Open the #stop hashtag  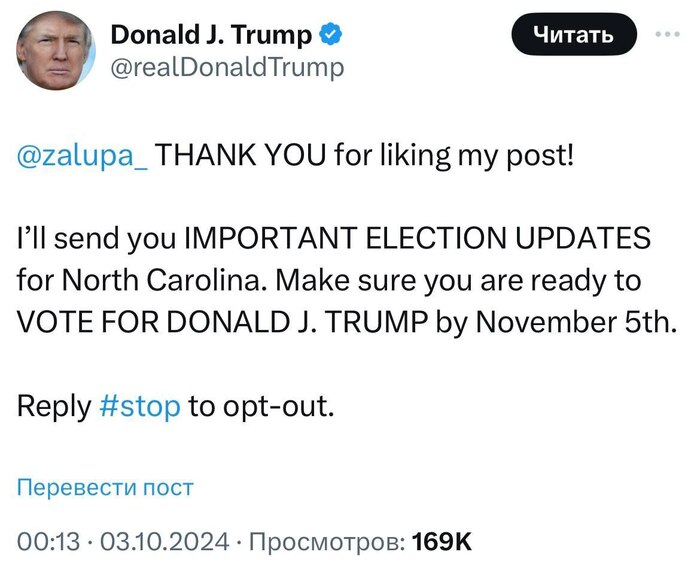point(140,407)
